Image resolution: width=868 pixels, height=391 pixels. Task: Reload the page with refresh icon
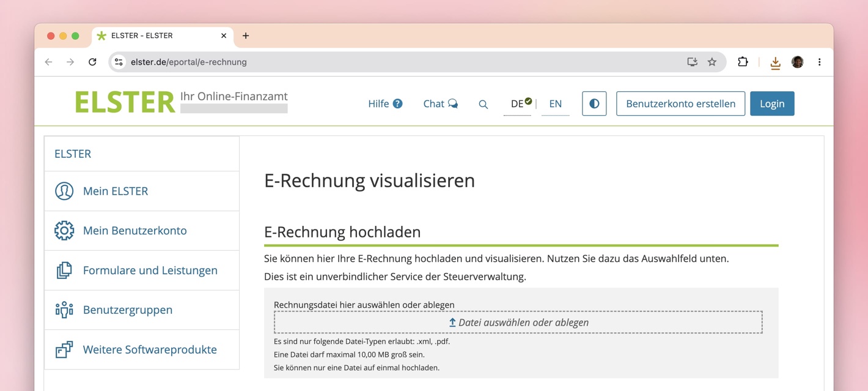tap(92, 62)
